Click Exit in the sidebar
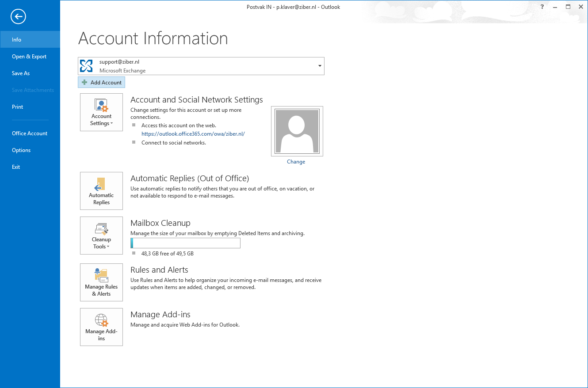 (x=30, y=167)
